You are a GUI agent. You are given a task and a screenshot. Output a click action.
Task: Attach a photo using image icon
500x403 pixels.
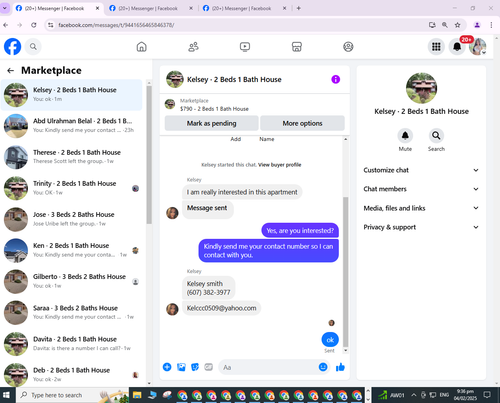point(181,367)
